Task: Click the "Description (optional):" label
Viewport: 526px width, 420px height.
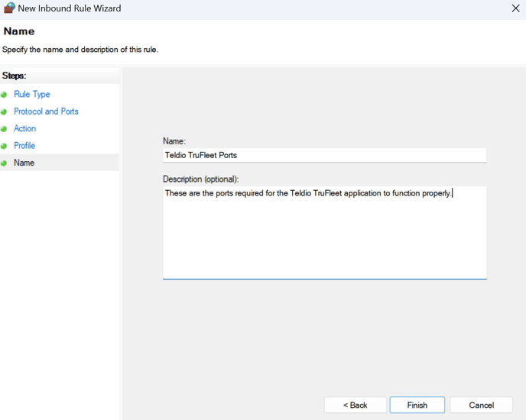Action: coord(200,179)
